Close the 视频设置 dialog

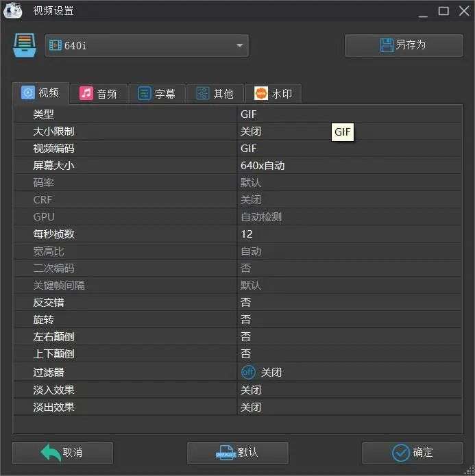[x=464, y=11]
